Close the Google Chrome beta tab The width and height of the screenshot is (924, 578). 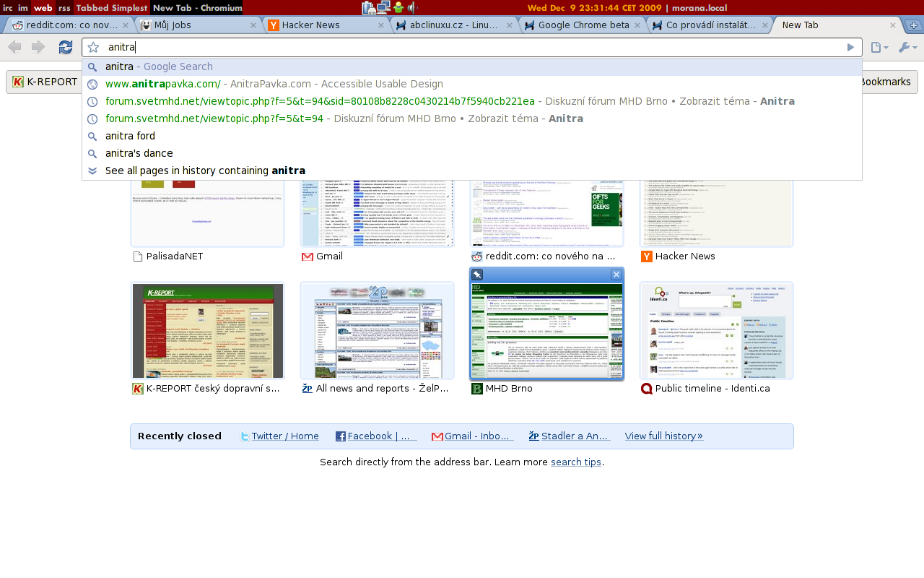pos(637,25)
